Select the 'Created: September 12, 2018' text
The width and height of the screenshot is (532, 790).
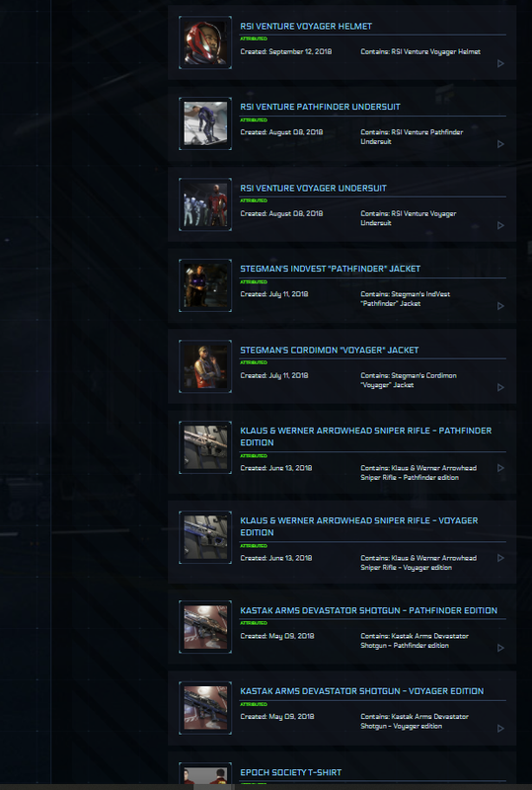(285, 52)
